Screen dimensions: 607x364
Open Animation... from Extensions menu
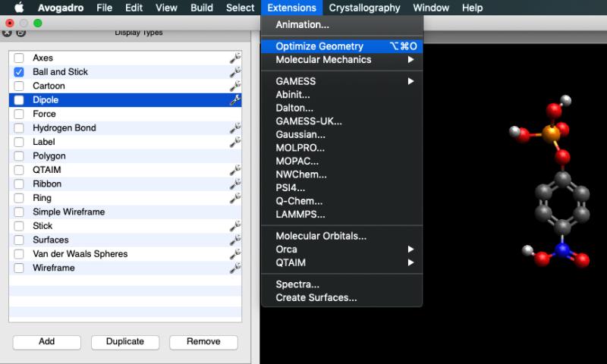342,25
